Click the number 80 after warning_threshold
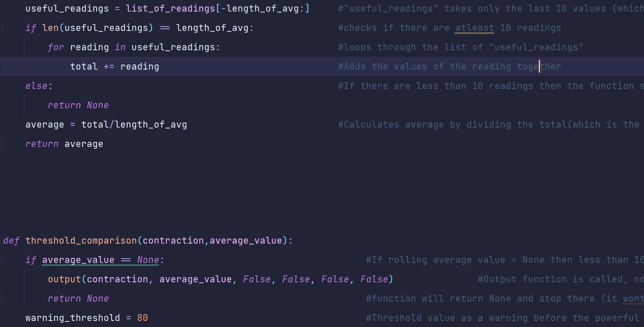Image resolution: width=644 pixels, height=327 pixels. coord(143,318)
